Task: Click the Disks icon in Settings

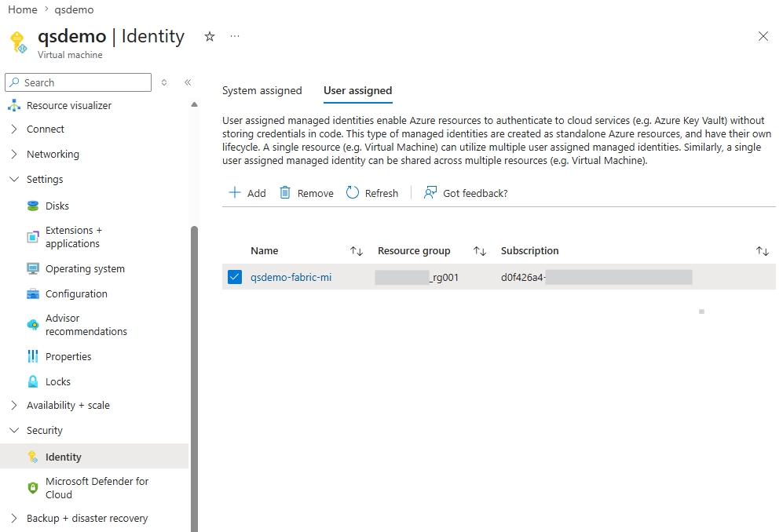Action: click(33, 206)
